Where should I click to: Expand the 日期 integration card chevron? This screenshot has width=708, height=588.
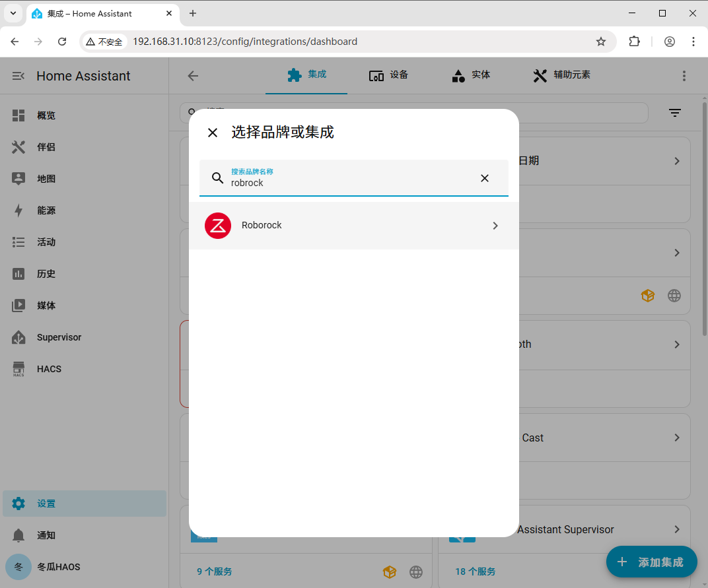coord(677,161)
